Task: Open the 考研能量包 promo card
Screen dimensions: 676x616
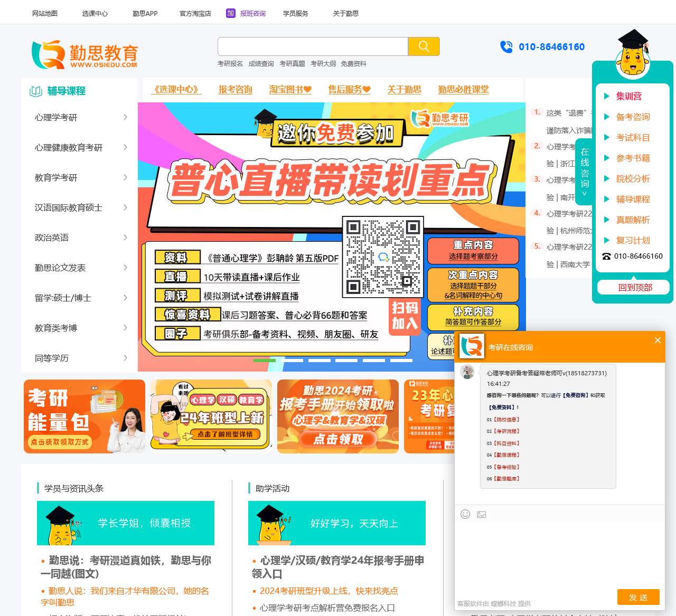Action: pyautogui.click(x=84, y=416)
